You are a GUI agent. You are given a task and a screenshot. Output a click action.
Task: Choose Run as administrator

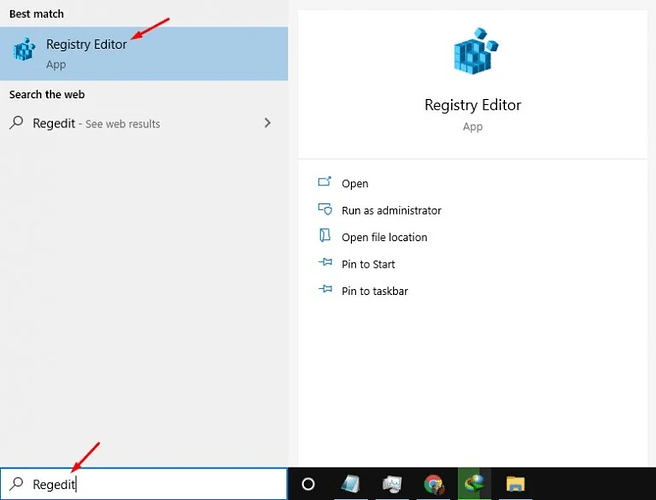tap(391, 210)
